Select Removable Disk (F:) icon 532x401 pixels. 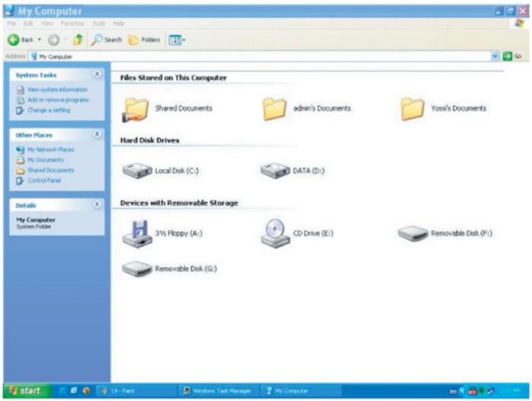pyautogui.click(x=412, y=233)
